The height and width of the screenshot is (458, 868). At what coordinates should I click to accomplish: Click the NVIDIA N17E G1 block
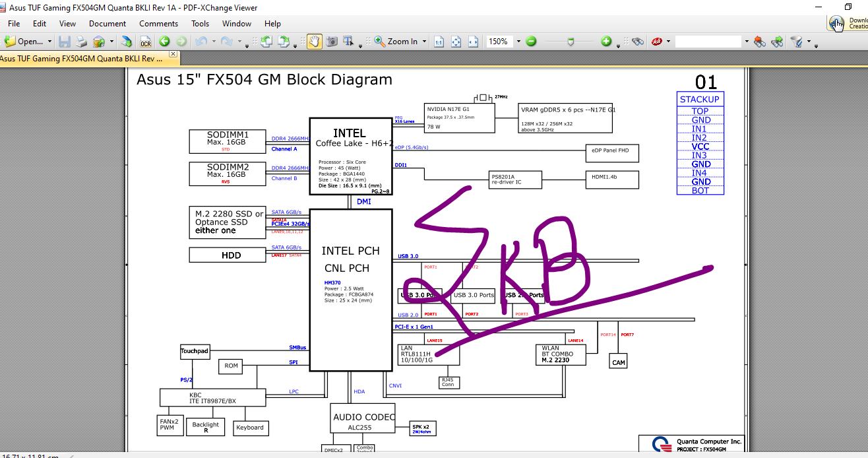tap(459, 118)
